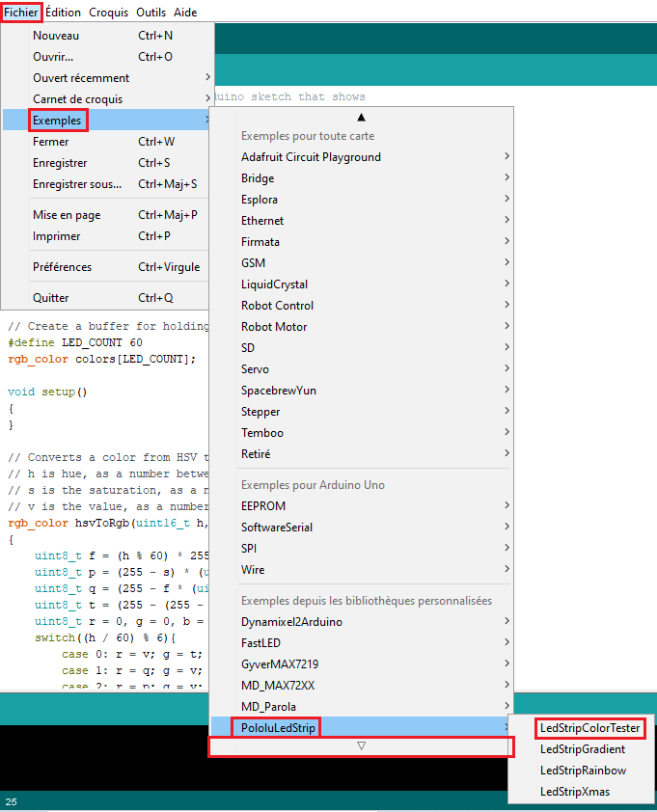Expand the Esplora examples
Screen dimensions: 657x812
coord(361,200)
